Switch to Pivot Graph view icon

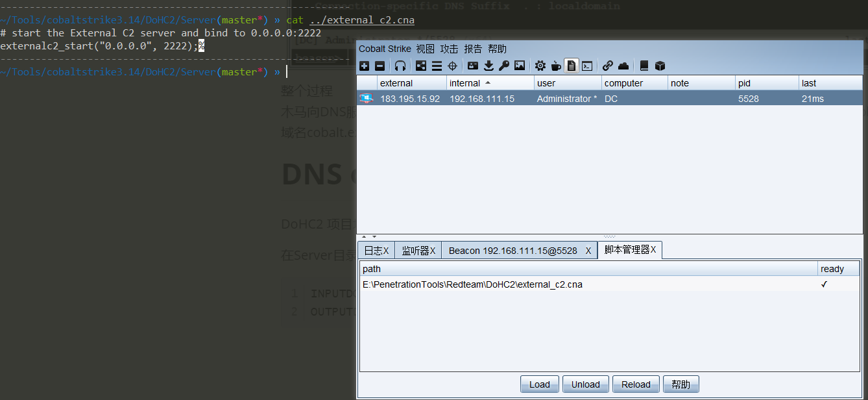pos(421,66)
